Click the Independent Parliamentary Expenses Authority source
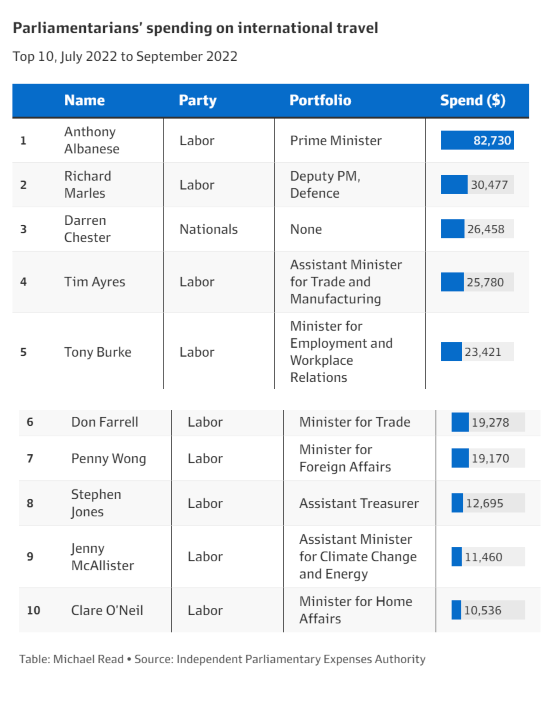The image size is (555, 701). (x=301, y=659)
